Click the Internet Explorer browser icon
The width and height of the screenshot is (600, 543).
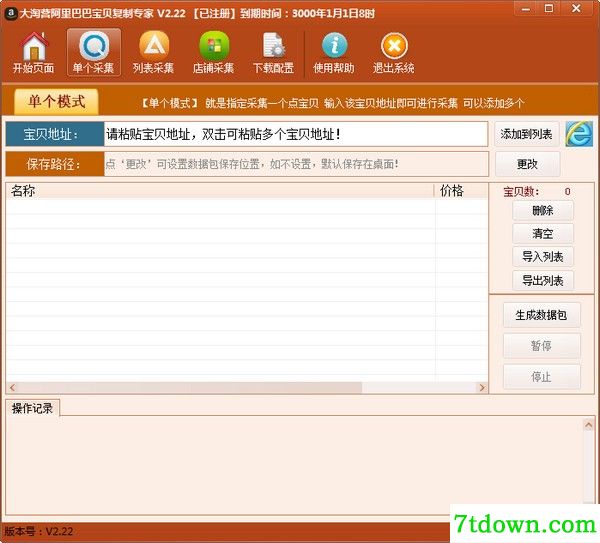coord(579,134)
